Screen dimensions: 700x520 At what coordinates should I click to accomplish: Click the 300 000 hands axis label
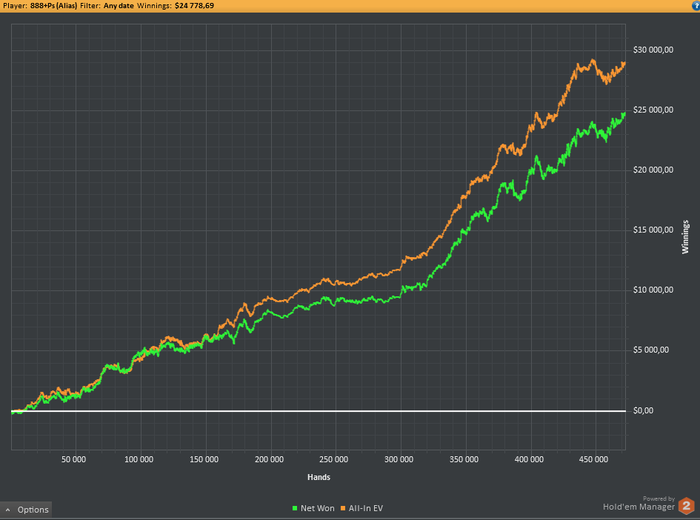[x=399, y=459]
